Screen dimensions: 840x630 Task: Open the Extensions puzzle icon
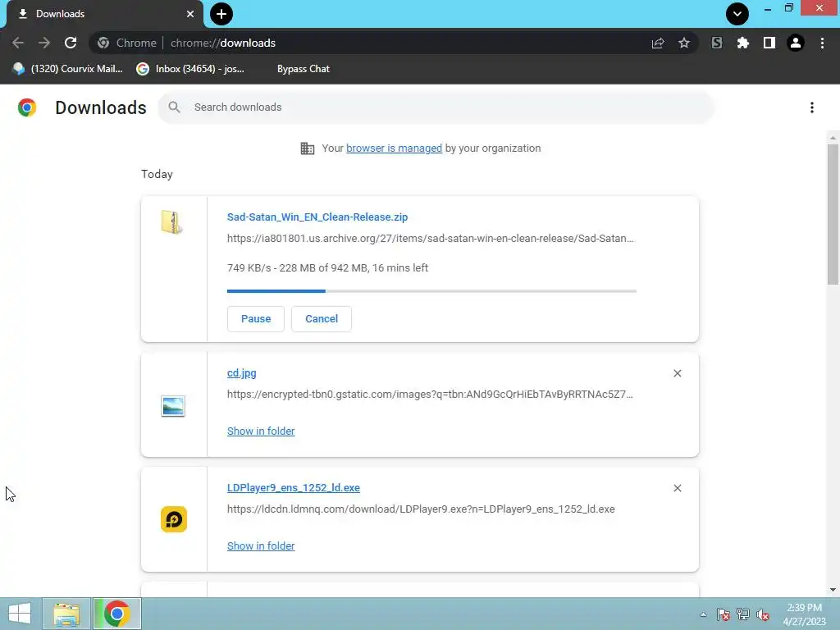[x=742, y=43]
